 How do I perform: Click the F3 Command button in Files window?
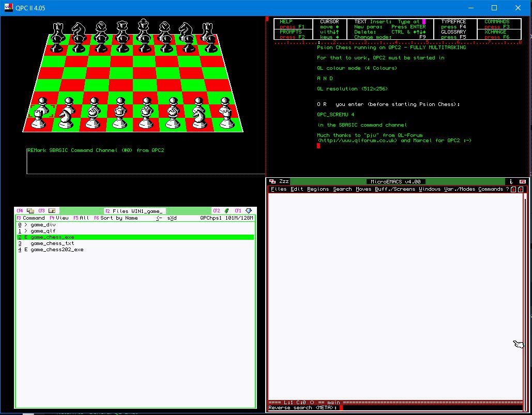pyautogui.click(x=31, y=218)
